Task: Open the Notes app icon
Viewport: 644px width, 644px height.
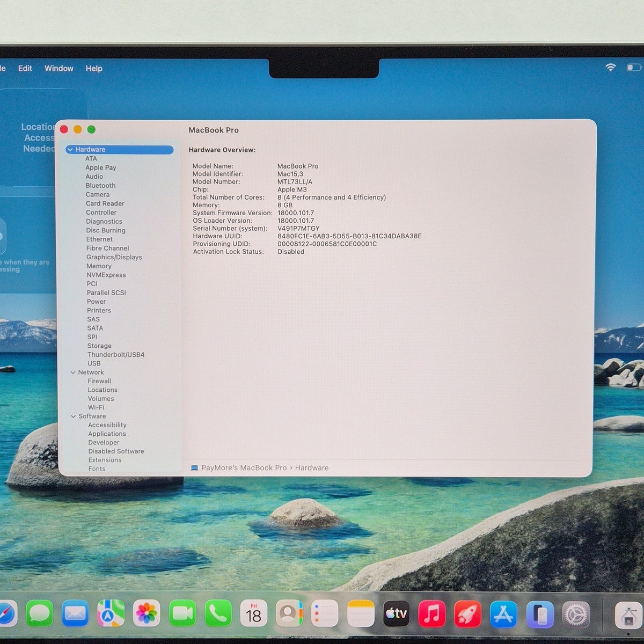Action: (x=361, y=613)
